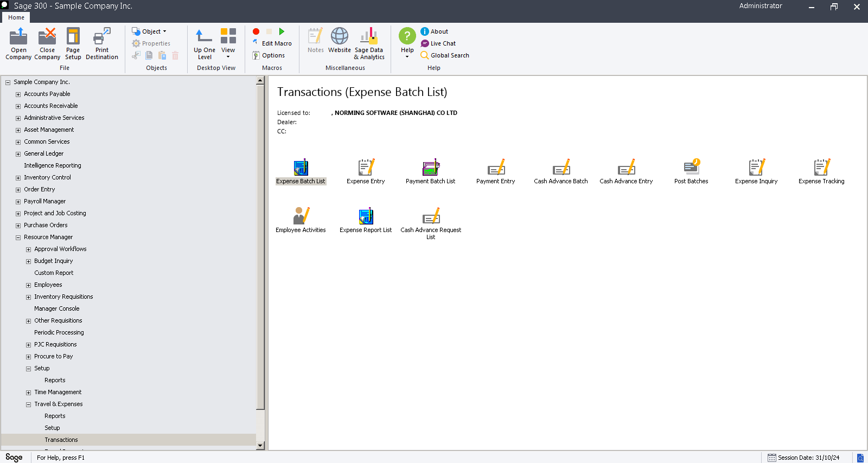This screenshot has width=868, height=463.
Task: Run a macro with the green play button
Action: click(282, 31)
